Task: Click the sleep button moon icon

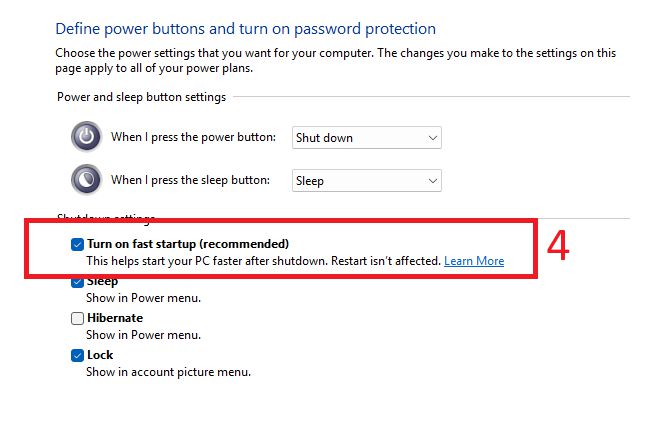Action: (x=86, y=180)
